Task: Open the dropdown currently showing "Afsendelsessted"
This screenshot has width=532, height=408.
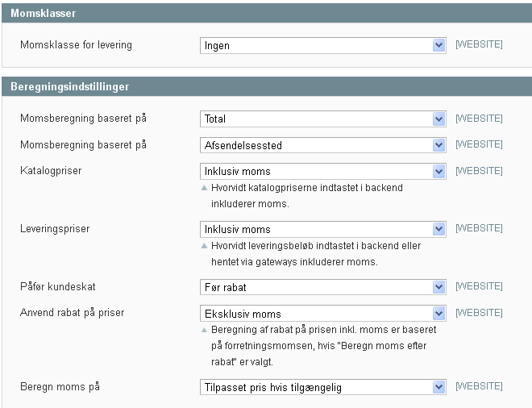Action: click(322, 145)
